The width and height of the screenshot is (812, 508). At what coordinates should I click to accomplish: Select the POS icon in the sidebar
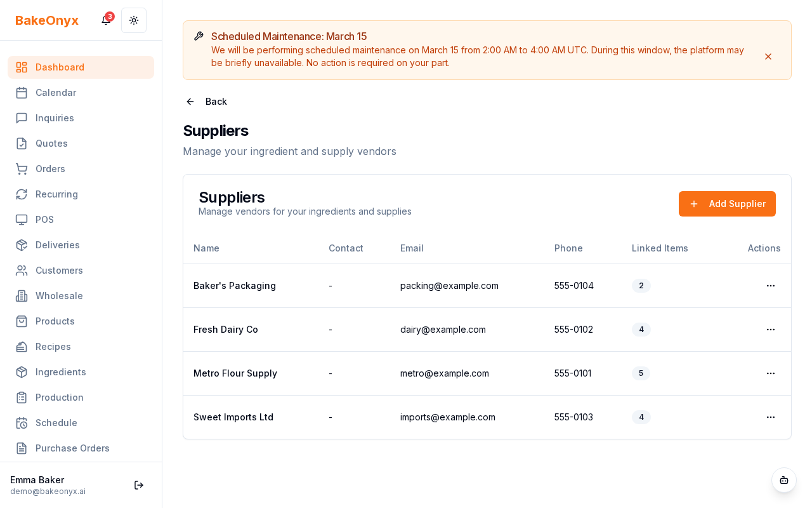point(22,220)
